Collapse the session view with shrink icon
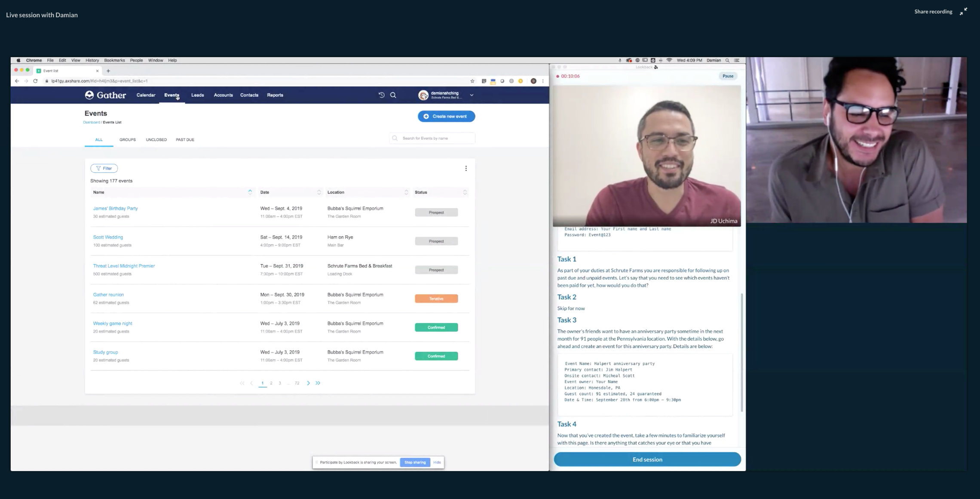980x499 pixels. pyautogui.click(x=963, y=12)
